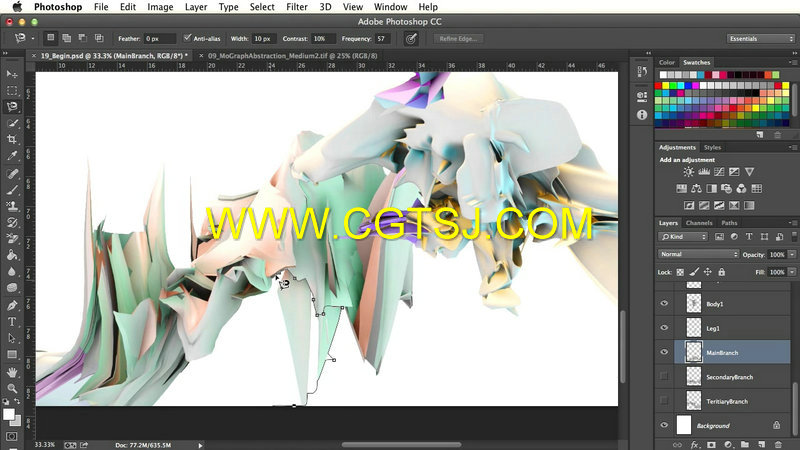Open the status bar info arrow
The height and width of the screenshot is (450, 800).
(200, 445)
